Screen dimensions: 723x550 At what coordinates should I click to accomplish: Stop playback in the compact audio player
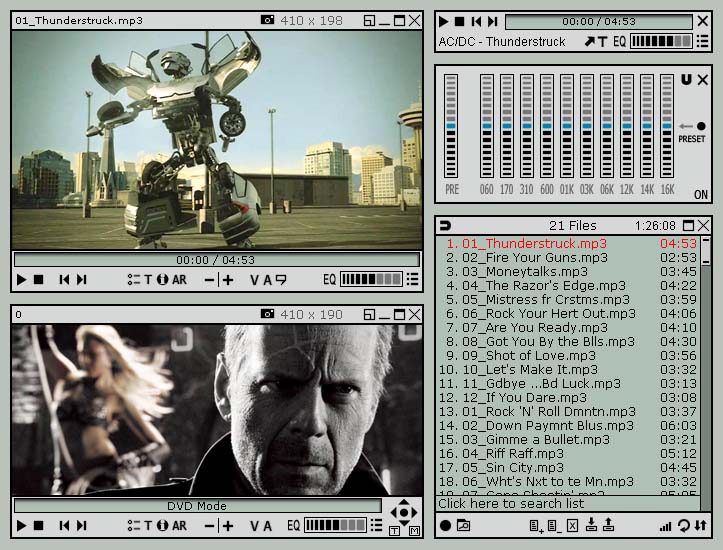coord(459,21)
